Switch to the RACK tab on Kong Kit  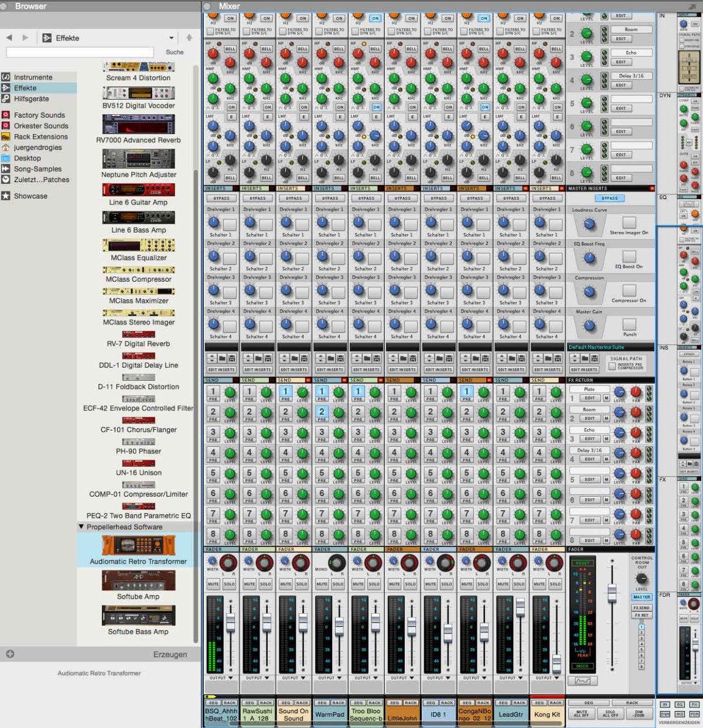coord(555,702)
